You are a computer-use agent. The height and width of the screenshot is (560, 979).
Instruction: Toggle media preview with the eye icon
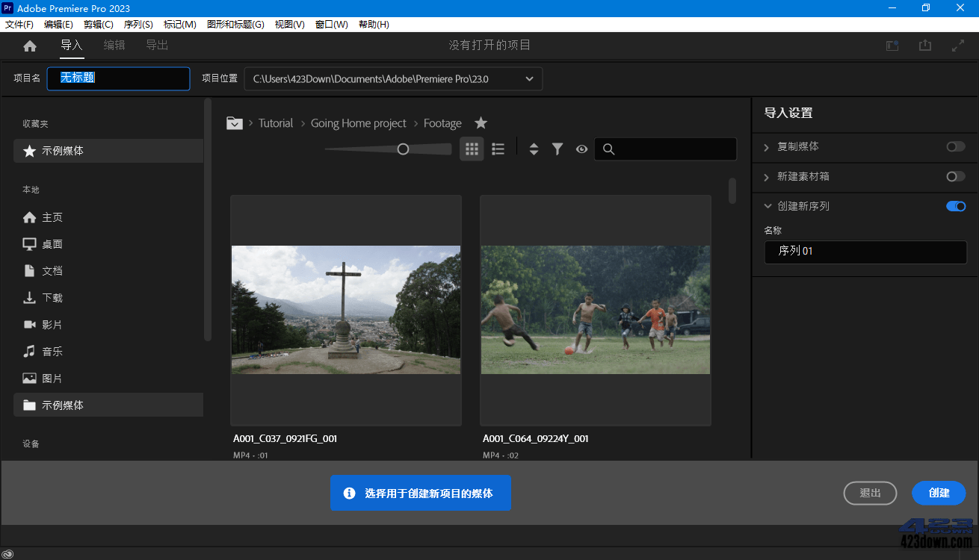(581, 149)
